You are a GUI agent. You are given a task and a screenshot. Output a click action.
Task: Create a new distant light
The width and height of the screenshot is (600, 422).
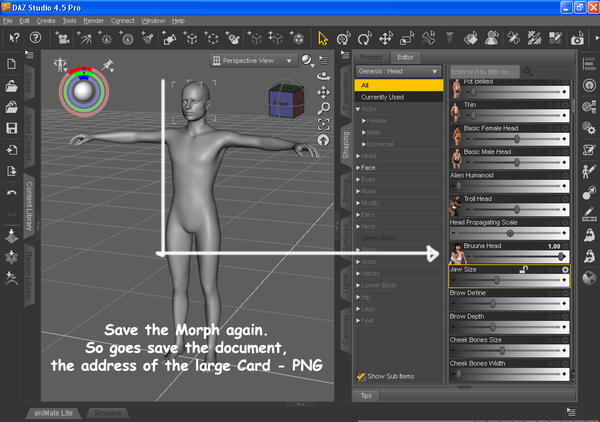pos(84,38)
